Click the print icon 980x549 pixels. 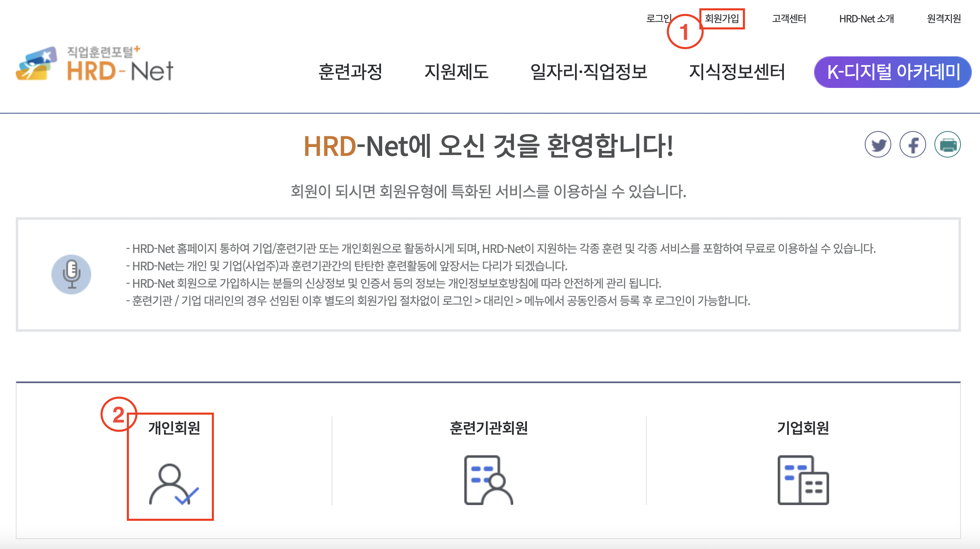pyautogui.click(x=948, y=144)
